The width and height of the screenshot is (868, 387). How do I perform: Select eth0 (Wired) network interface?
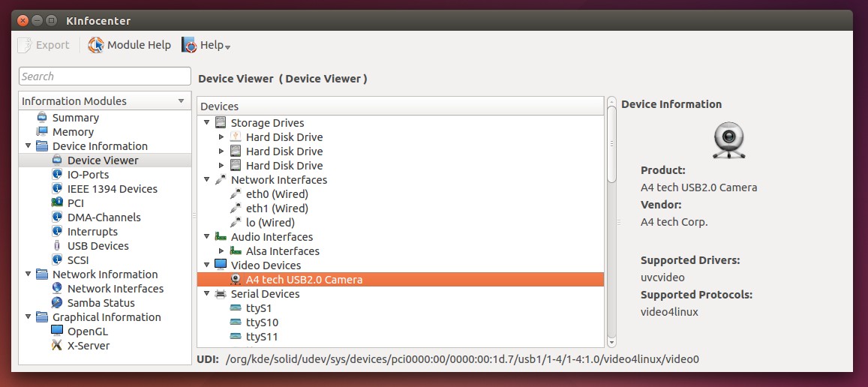(276, 194)
